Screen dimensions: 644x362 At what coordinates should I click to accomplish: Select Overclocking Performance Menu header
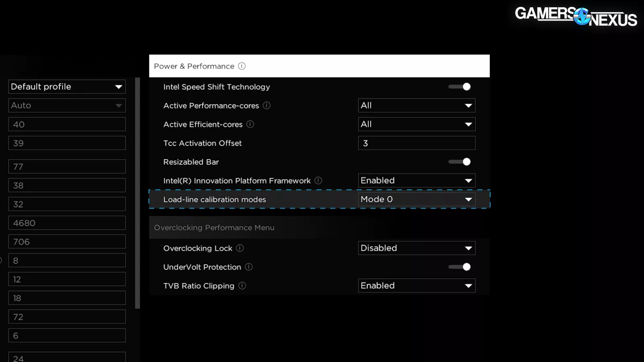pyautogui.click(x=319, y=228)
